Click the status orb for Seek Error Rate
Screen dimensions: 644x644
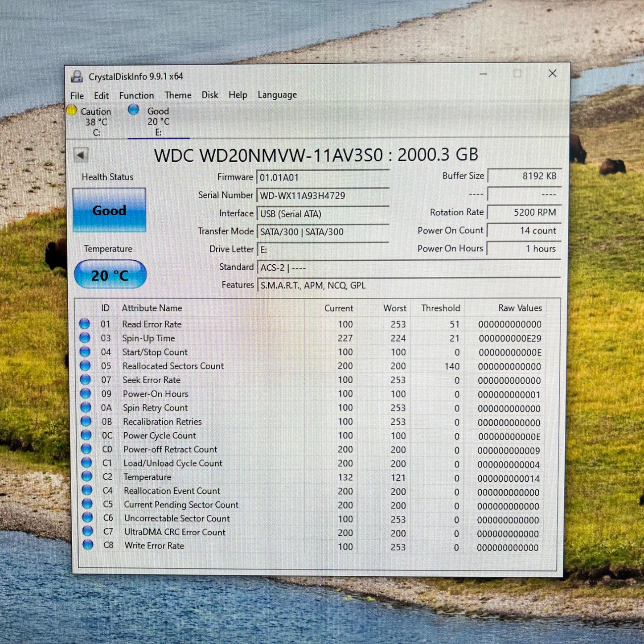tap(85, 380)
